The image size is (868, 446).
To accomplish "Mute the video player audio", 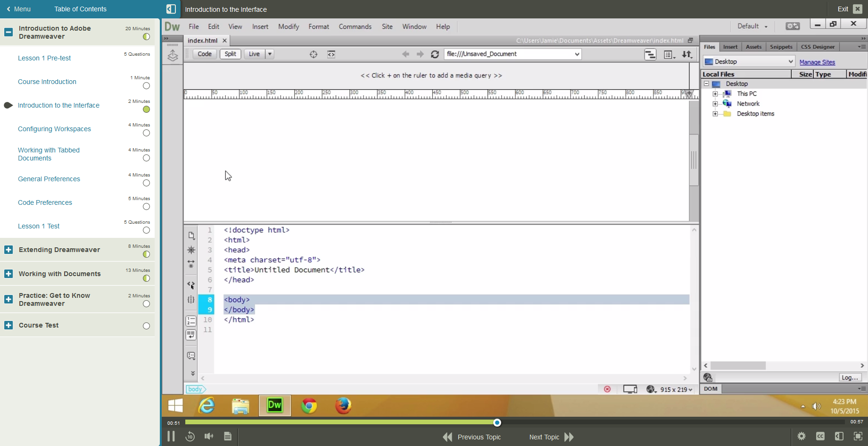I will coord(209,436).
